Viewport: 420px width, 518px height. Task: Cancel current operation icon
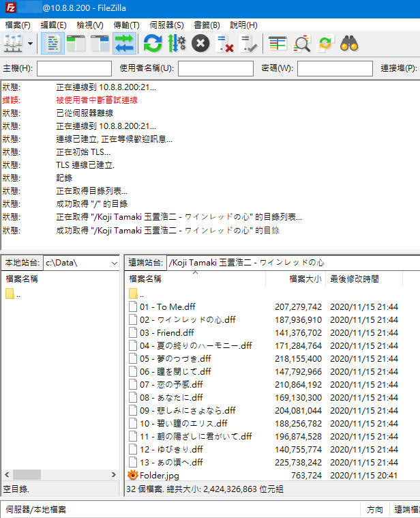point(200,44)
